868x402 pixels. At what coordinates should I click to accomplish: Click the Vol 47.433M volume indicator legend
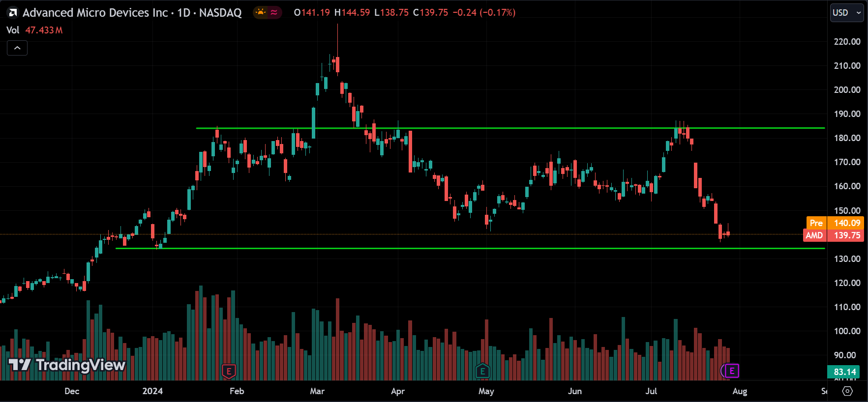pos(34,30)
